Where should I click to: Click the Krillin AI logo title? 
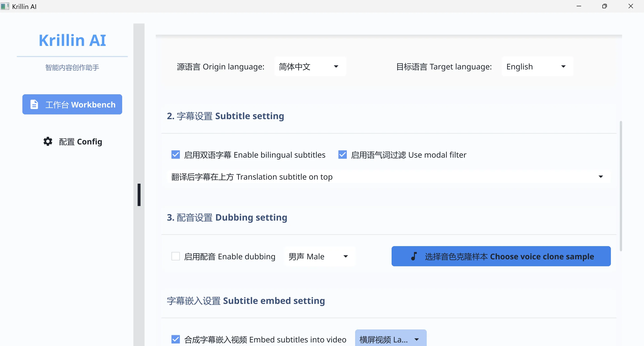coord(72,40)
